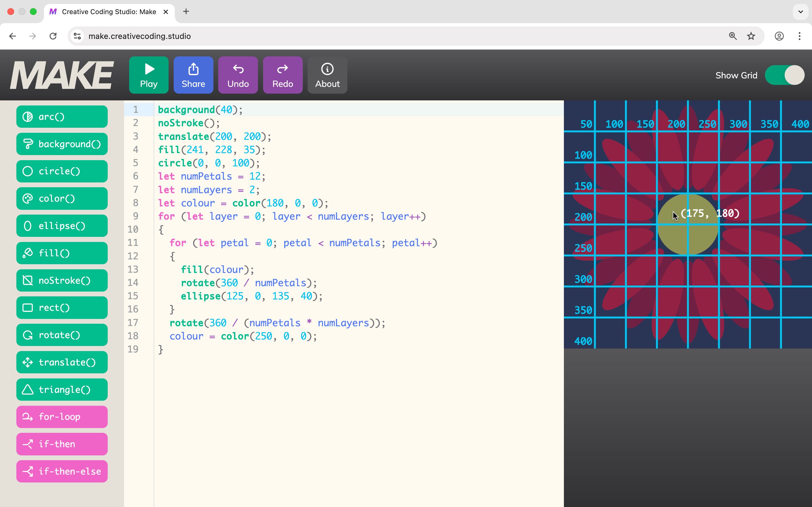Add the triangle() code block
This screenshot has width=812, height=507.
(62, 389)
